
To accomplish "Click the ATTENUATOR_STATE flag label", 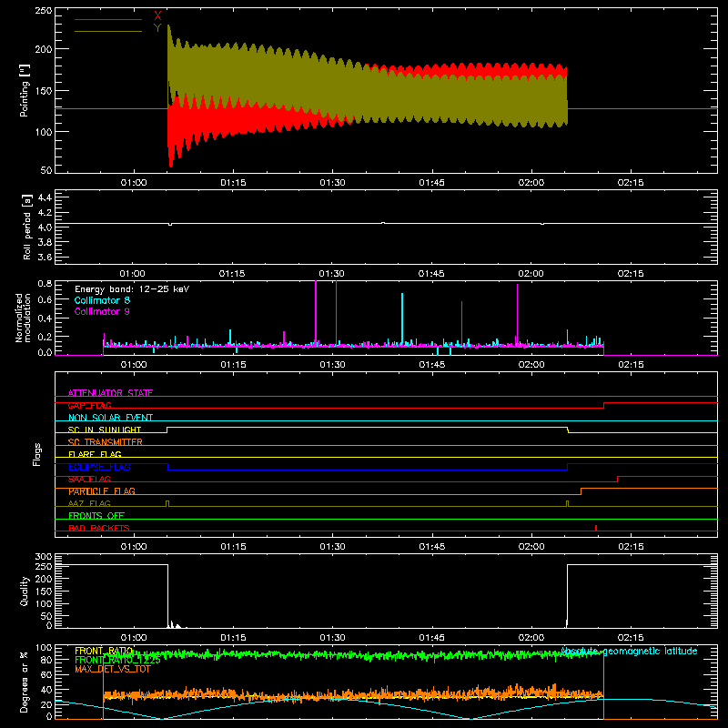I will pos(110,393).
